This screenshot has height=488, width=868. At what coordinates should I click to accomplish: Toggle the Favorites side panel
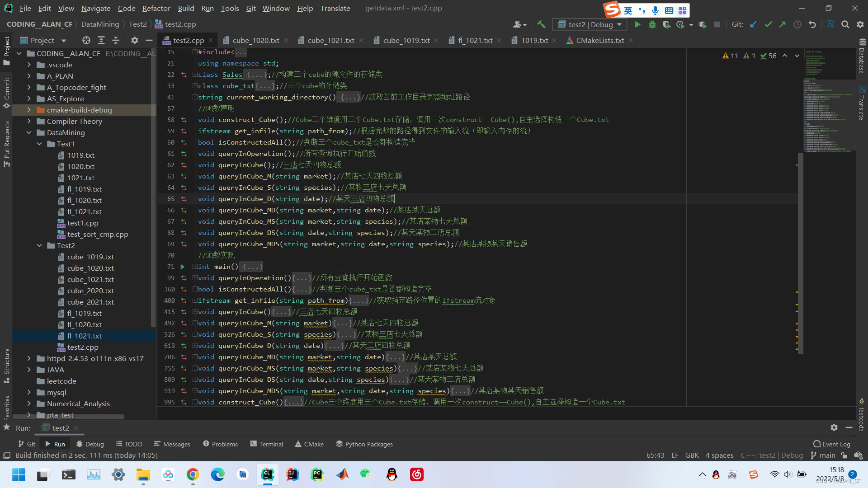coord(7,413)
